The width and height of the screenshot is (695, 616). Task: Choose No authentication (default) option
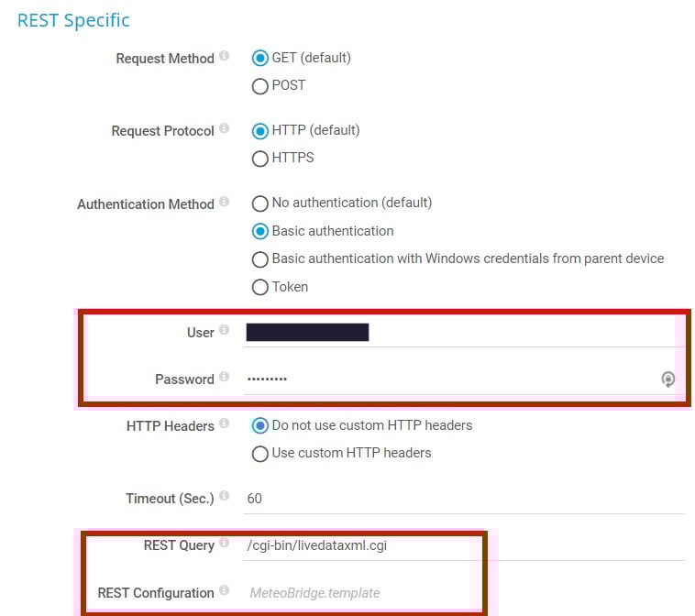tap(259, 203)
